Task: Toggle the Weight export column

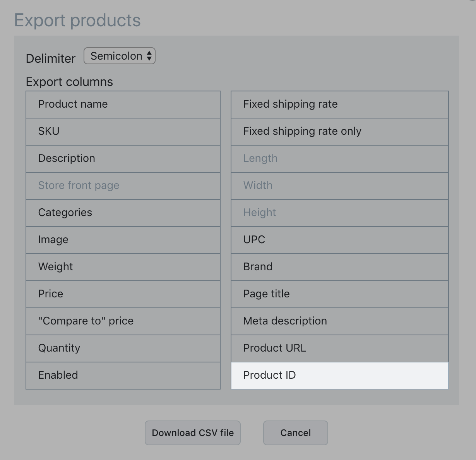Action: pos(123,267)
